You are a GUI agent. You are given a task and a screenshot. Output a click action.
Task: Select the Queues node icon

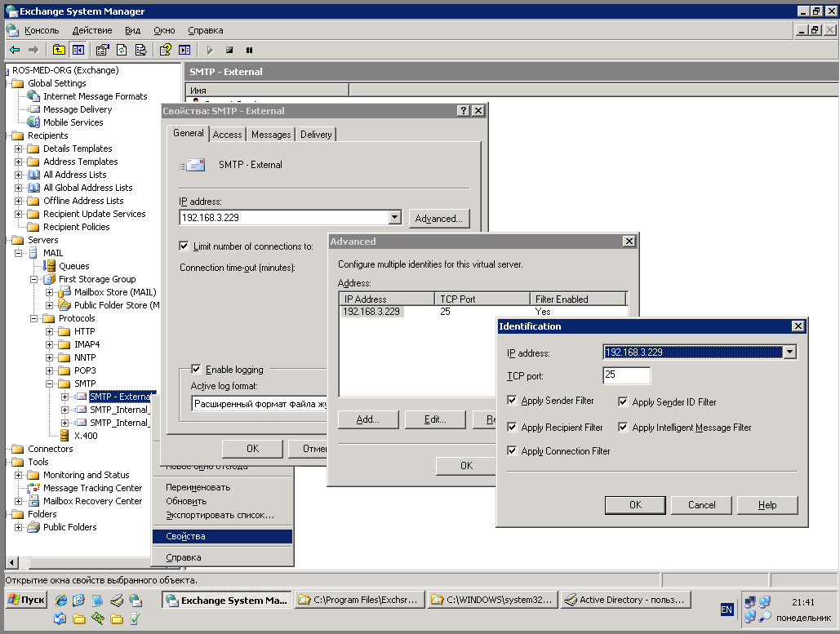point(49,266)
